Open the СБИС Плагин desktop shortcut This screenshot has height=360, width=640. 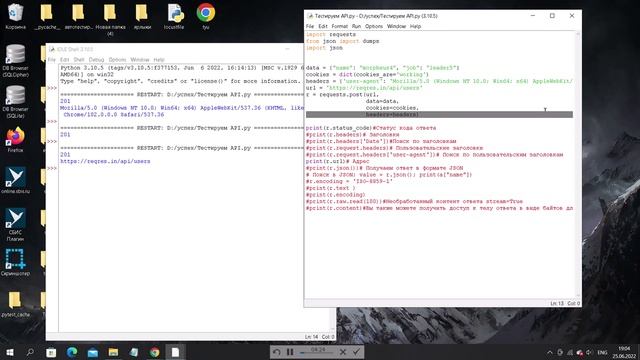pyautogui.click(x=15, y=224)
